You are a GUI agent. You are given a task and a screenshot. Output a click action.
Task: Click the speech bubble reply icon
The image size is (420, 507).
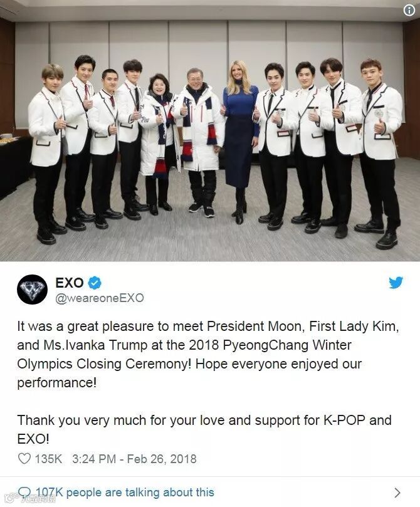point(25,492)
